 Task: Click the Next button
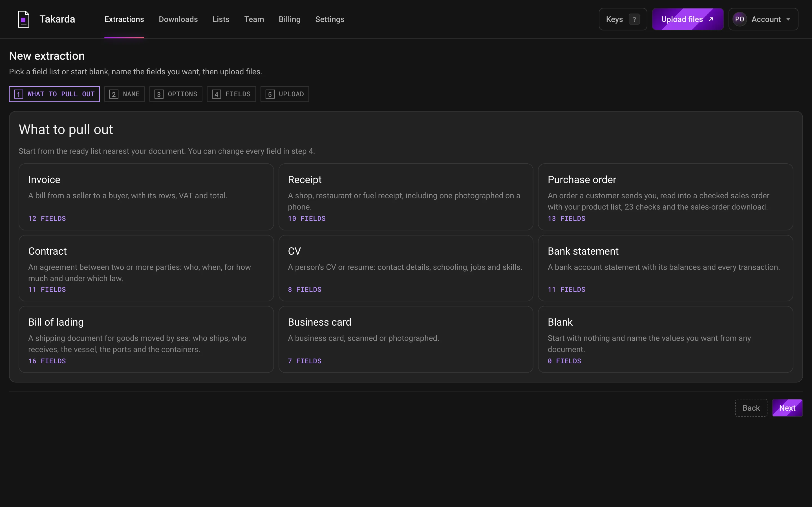coord(787,408)
